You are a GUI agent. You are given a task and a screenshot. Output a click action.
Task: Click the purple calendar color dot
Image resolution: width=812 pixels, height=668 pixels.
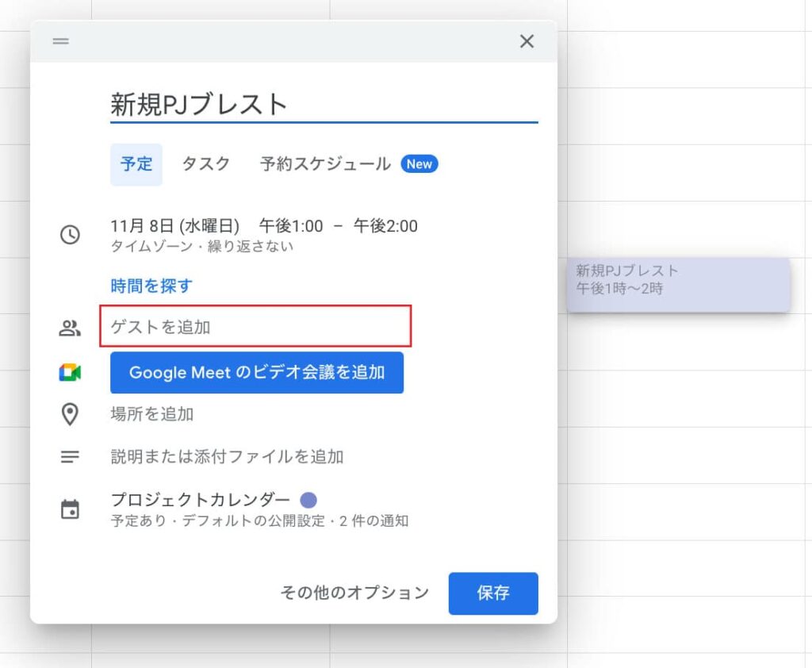tap(308, 501)
